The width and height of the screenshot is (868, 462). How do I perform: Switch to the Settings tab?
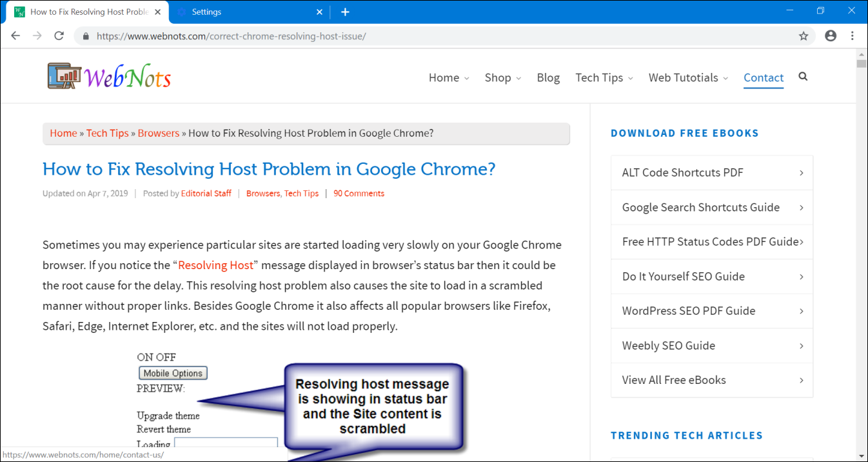tap(206, 12)
